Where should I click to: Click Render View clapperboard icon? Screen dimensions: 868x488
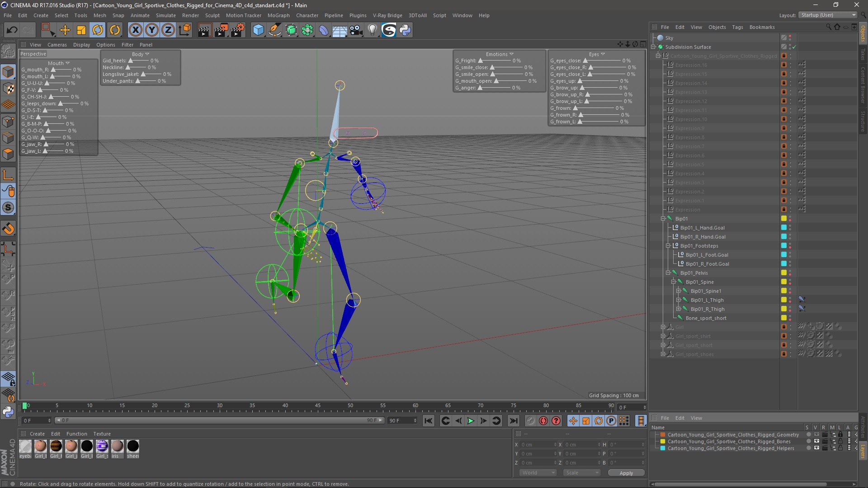(x=204, y=30)
